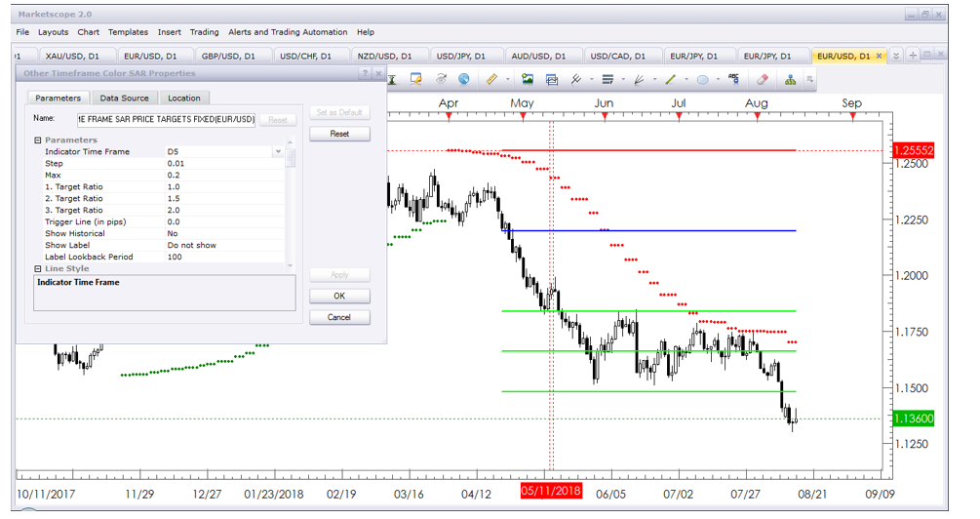Open chart toolbar overflow options
Image resolution: width=980 pixels, height=519 pixels.
[810, 79]
